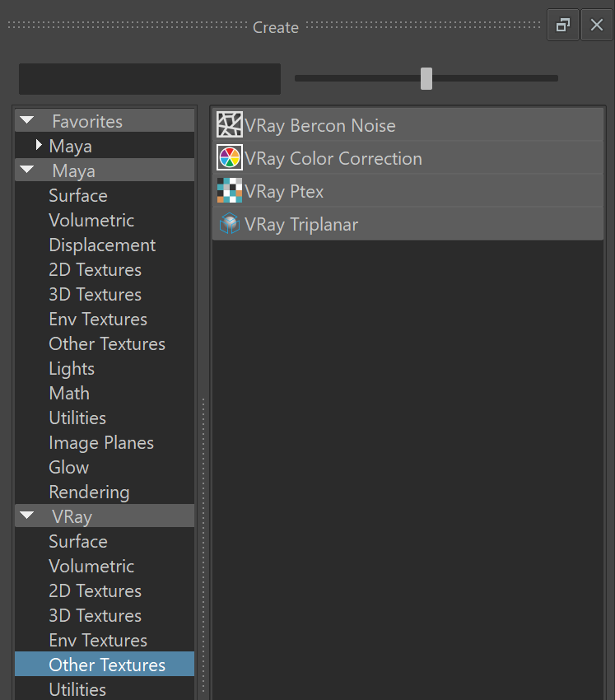Click the VRay Color Correction color wheel icon
The height and width of the screenshot is (700, 615).
pyautogui.click(x=230, y=157)
